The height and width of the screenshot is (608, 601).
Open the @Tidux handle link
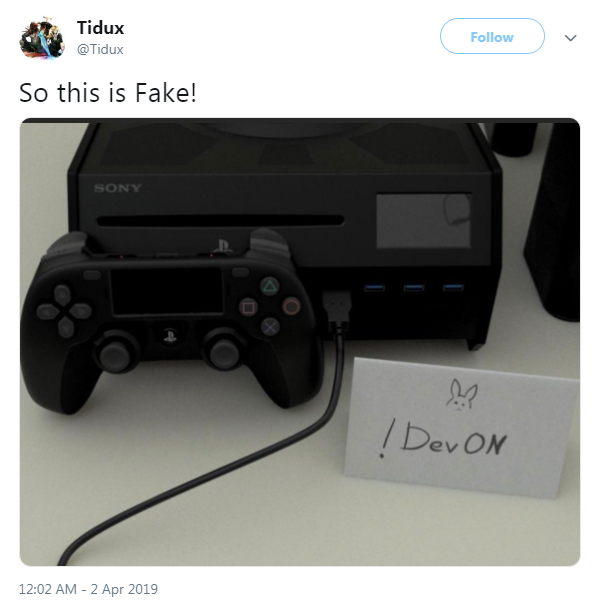click(x=100, y=49)
